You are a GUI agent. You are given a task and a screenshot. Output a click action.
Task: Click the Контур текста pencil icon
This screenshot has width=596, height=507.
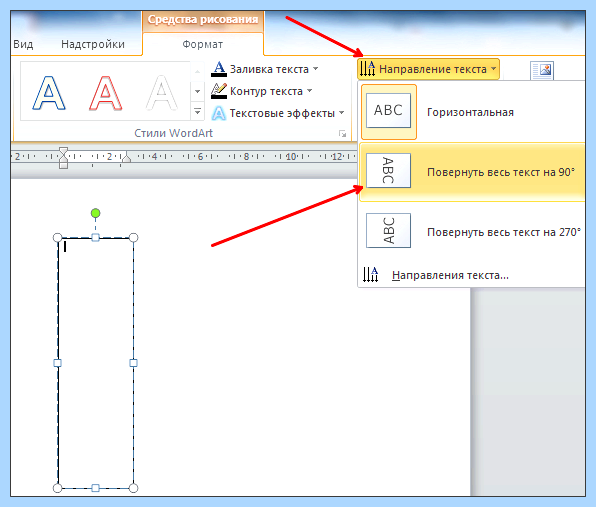pos(219,91)
